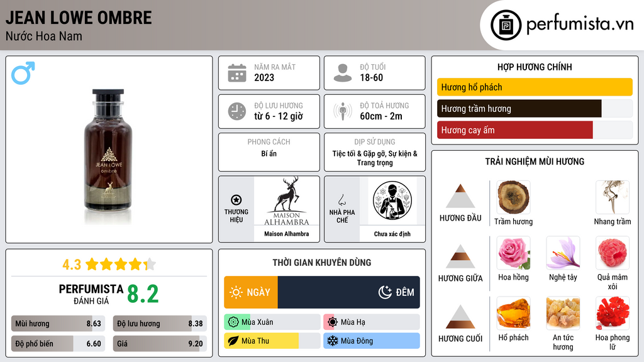Click the star badge icon above Thương hiệu

(x=236, y=200)
